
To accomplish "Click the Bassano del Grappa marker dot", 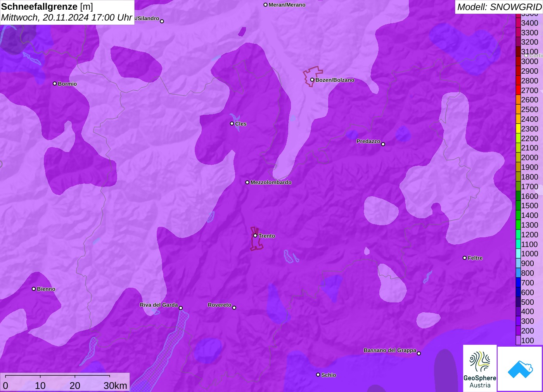I will pos(419,353).
